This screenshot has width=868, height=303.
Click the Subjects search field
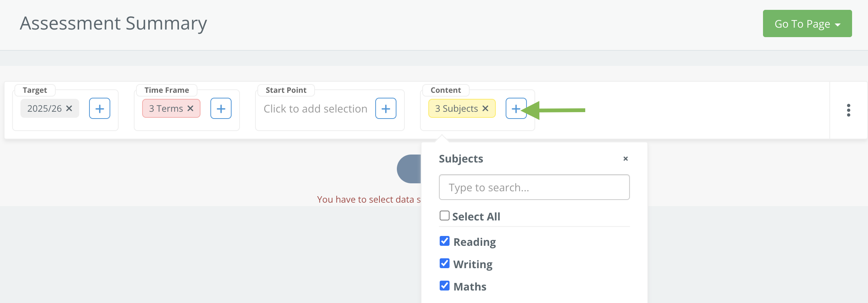tap(534, 187)
